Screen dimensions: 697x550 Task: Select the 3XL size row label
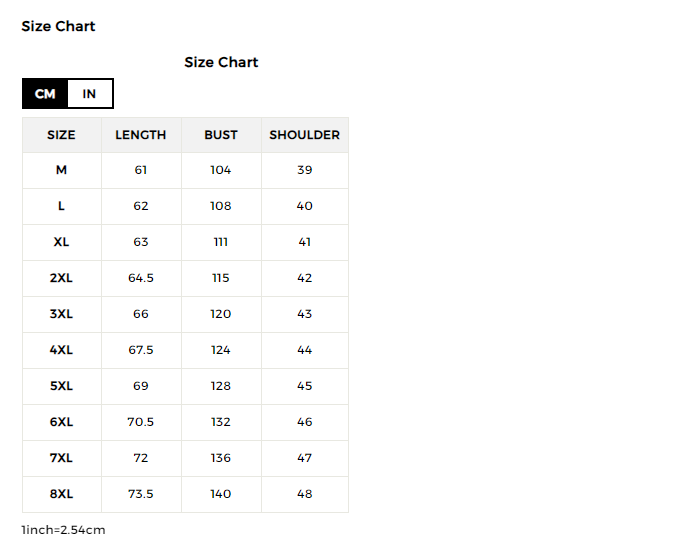[61, 314]
